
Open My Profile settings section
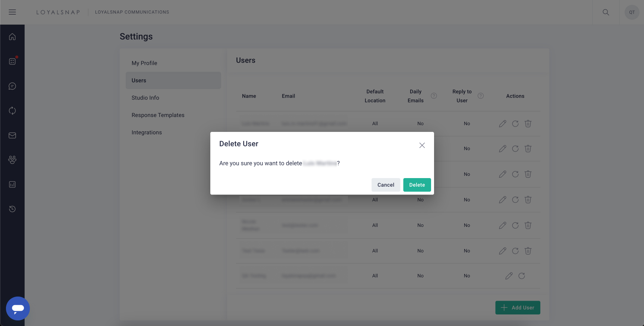[x=173, y=63]
